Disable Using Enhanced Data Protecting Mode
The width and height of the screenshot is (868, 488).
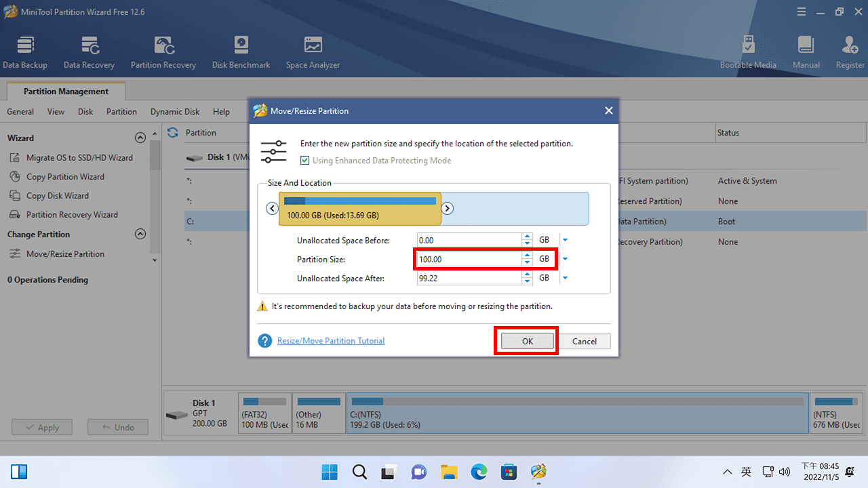(x=305, y=161)
